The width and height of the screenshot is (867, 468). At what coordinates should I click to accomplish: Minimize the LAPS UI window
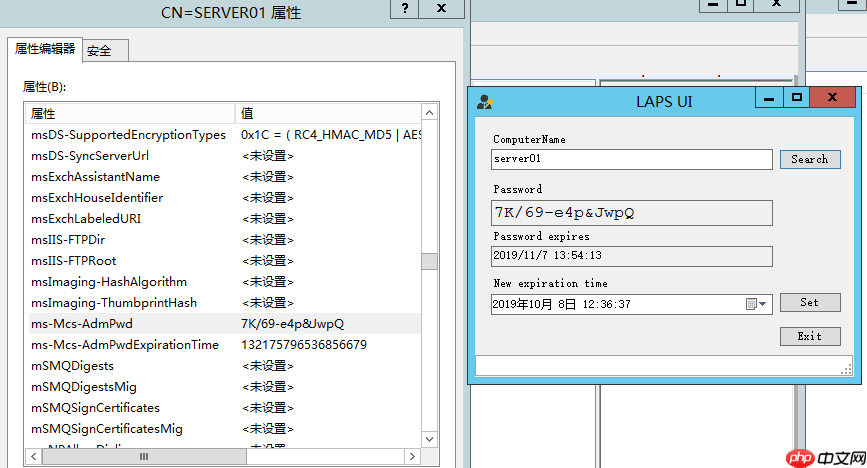769,98
